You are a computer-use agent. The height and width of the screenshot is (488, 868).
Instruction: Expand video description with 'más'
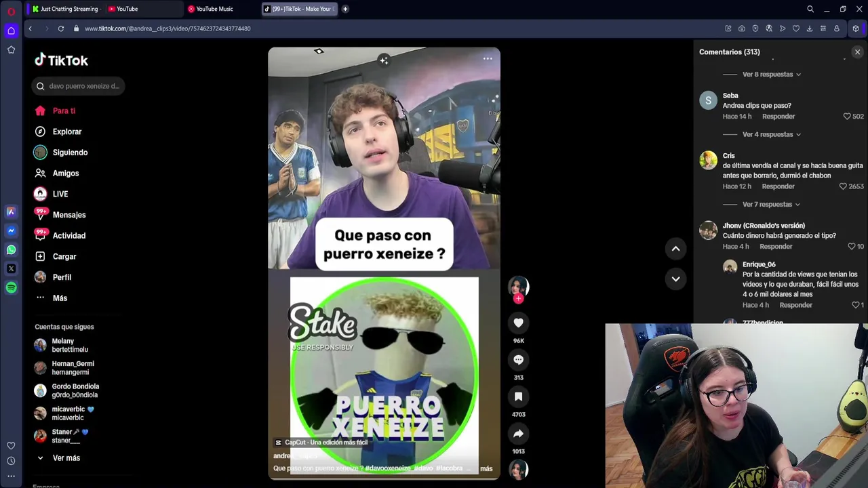486,468
